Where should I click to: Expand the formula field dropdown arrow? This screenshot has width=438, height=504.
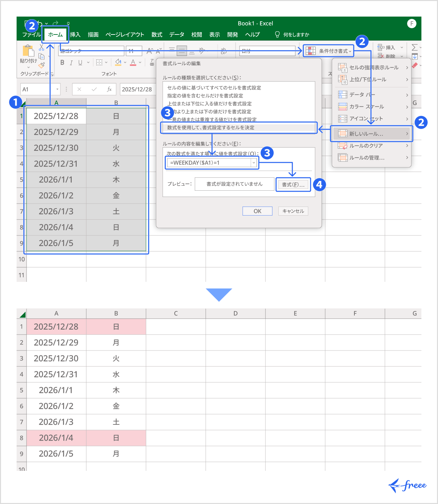[254, 162]
